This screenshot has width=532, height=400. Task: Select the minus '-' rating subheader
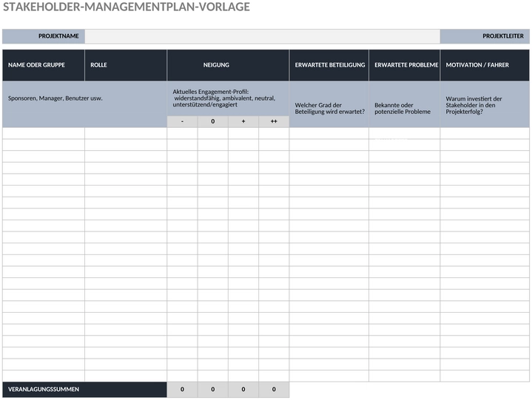pos(182,121)
